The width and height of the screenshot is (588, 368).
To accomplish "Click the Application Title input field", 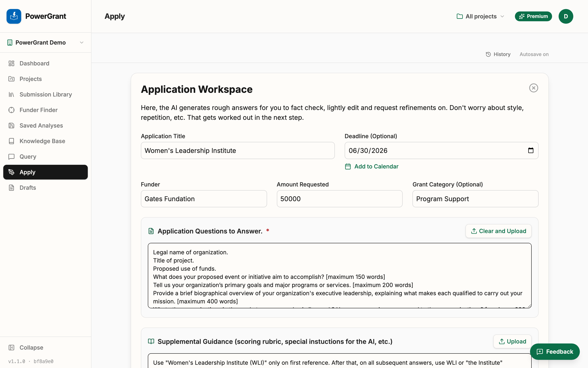I will (238, 150).
